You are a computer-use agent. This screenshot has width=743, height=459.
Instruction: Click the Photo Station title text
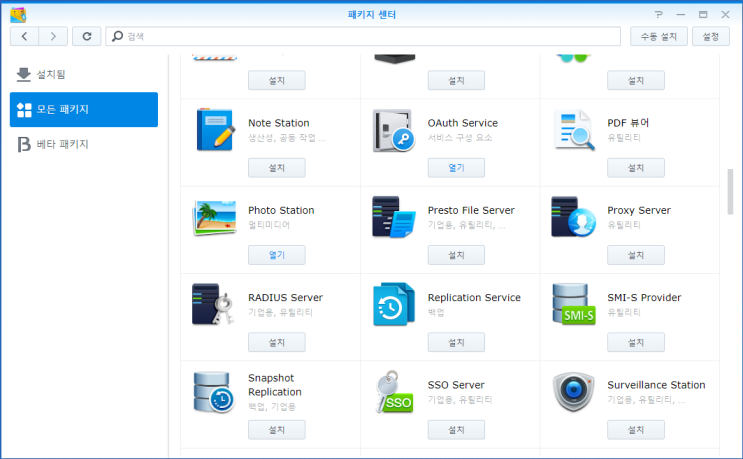tap(281, 210)
